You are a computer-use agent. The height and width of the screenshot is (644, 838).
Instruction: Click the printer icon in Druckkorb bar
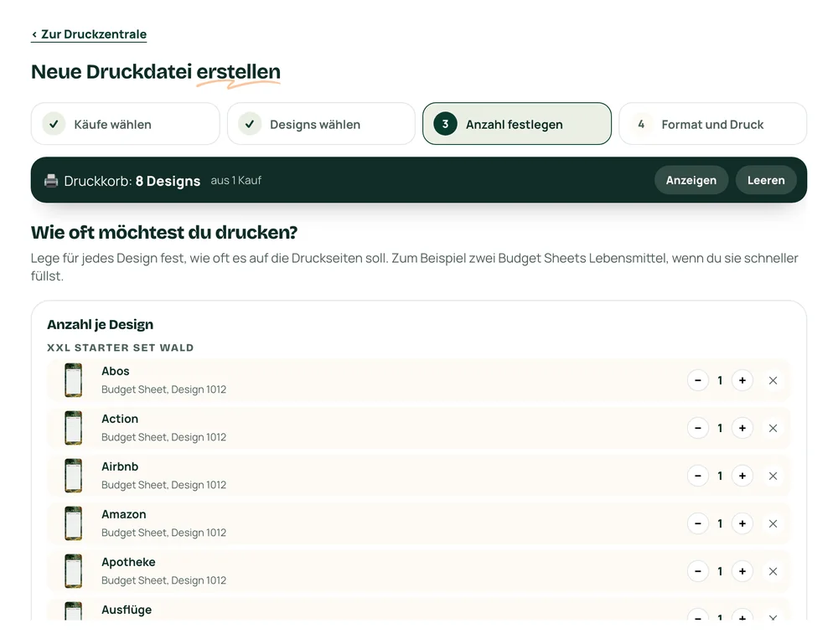click(x=51, y=181)
